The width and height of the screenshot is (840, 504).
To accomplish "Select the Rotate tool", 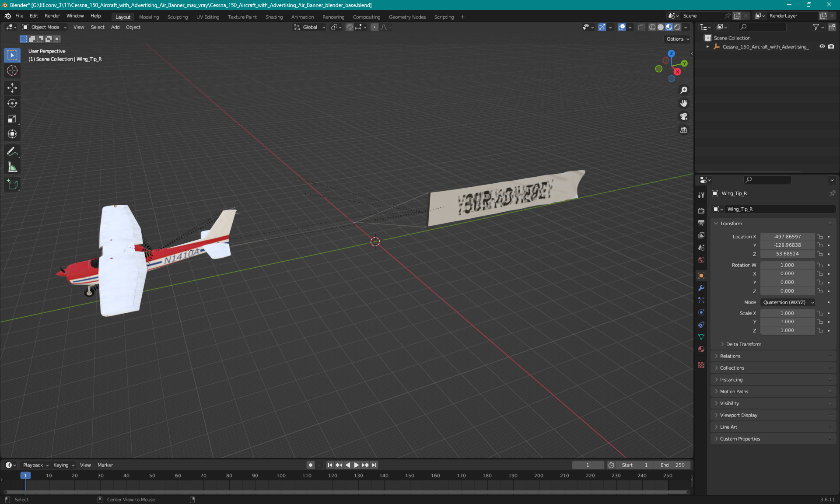I will click(x=12, y=103).
